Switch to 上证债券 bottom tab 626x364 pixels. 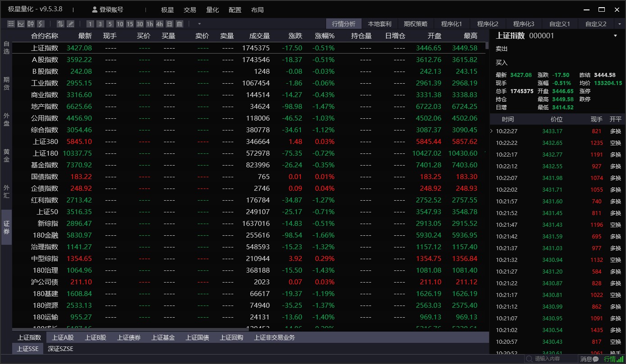point(129,337)
